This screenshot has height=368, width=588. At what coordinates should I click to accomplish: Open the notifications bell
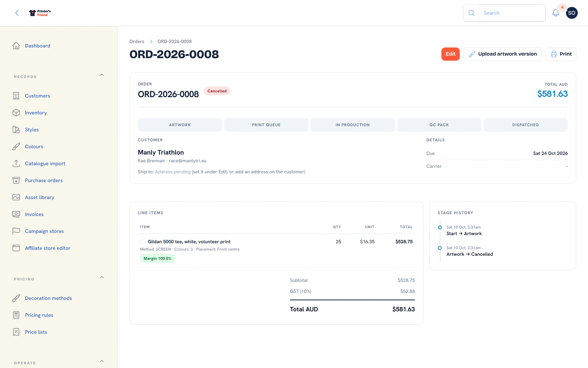pyautogui.click(x=555, y=13)
